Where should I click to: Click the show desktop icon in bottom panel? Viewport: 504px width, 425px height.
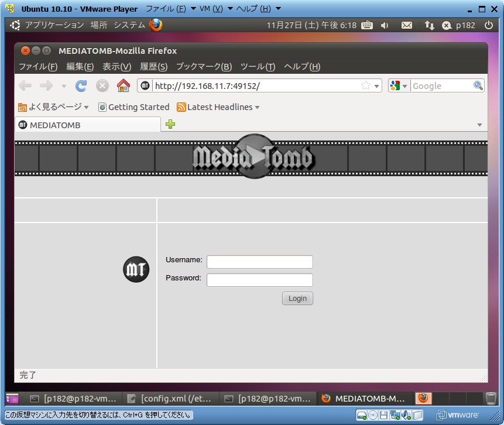12,398
